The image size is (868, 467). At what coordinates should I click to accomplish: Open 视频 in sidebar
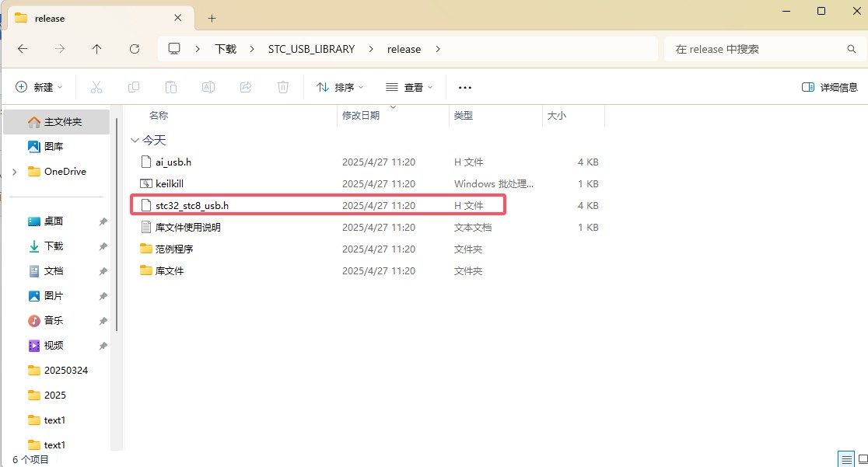coord(53,345)
